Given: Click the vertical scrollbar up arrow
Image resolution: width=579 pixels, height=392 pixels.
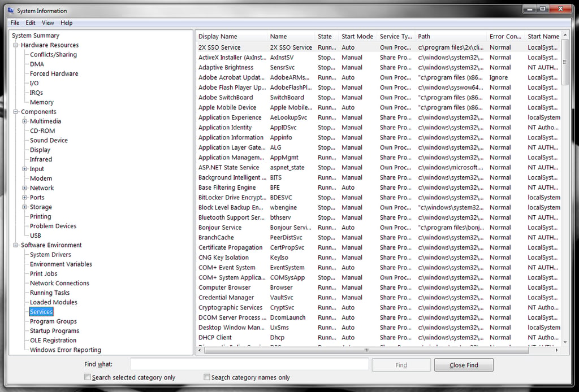Looking at the screenshot, I should click(565, 34).
